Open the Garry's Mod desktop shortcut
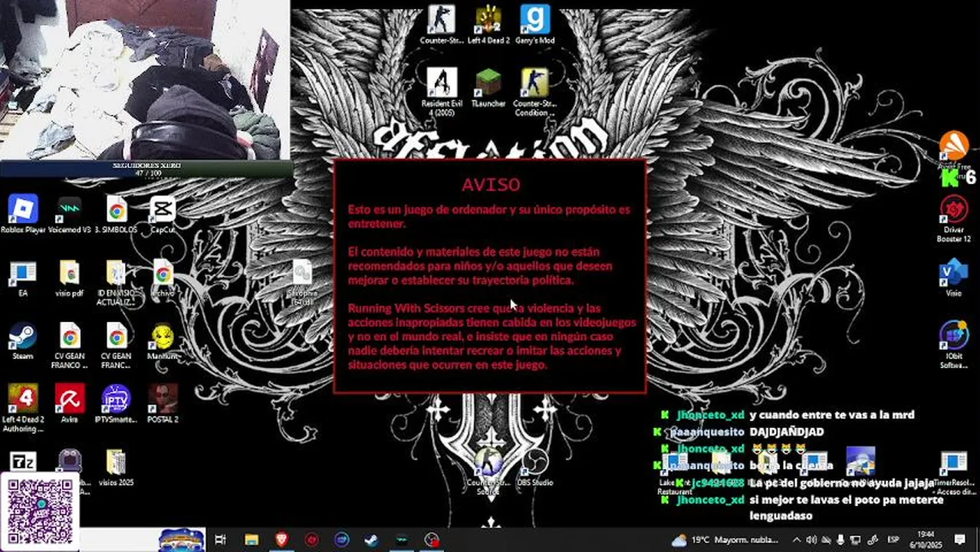Viewport: 980px width, 552px height. (534, 24)
